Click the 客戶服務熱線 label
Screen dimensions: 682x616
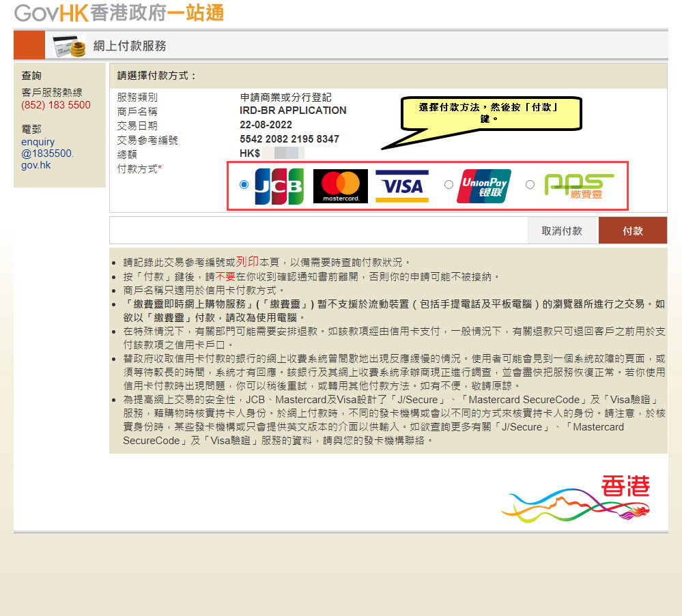click(52, 92)
